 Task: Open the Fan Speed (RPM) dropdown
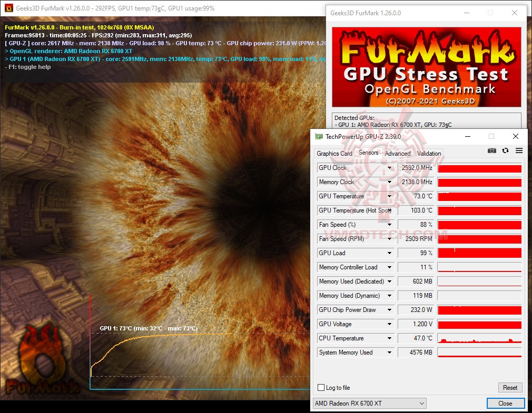tap(389, 239)
